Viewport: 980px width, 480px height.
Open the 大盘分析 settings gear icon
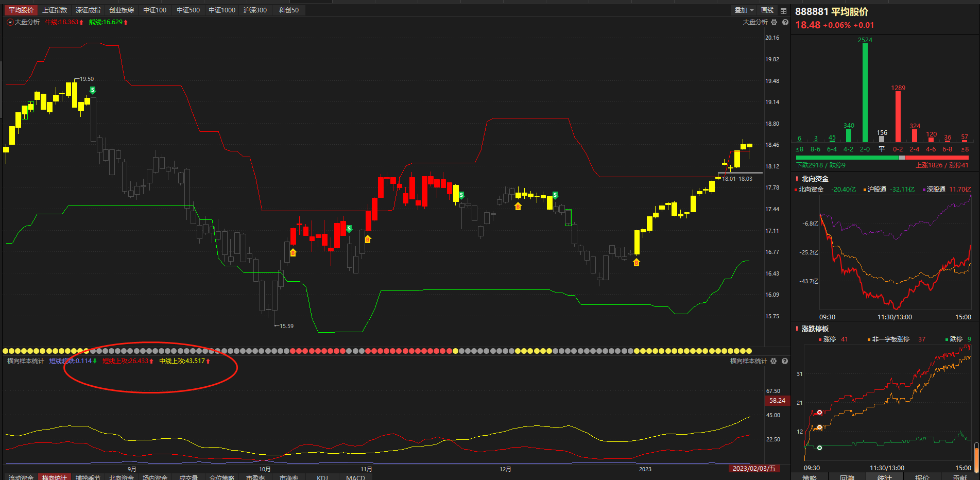774,22
